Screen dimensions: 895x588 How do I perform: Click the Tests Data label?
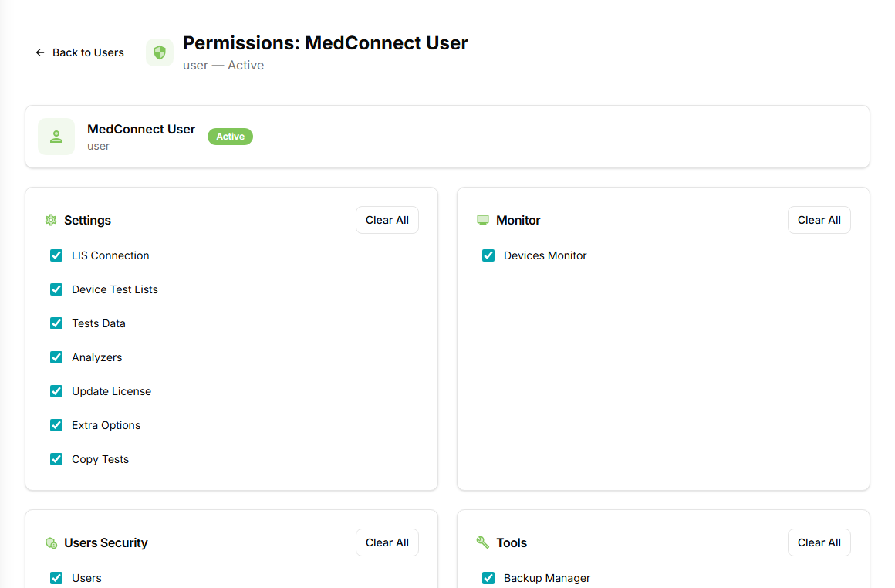pyautogui.click(x=98, y=323)
